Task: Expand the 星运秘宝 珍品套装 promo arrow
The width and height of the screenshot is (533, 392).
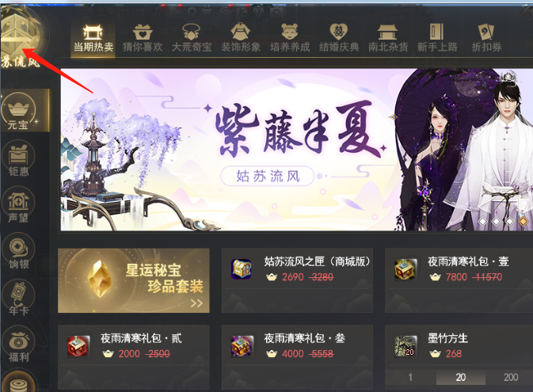Action: click(x=196, y=303)
